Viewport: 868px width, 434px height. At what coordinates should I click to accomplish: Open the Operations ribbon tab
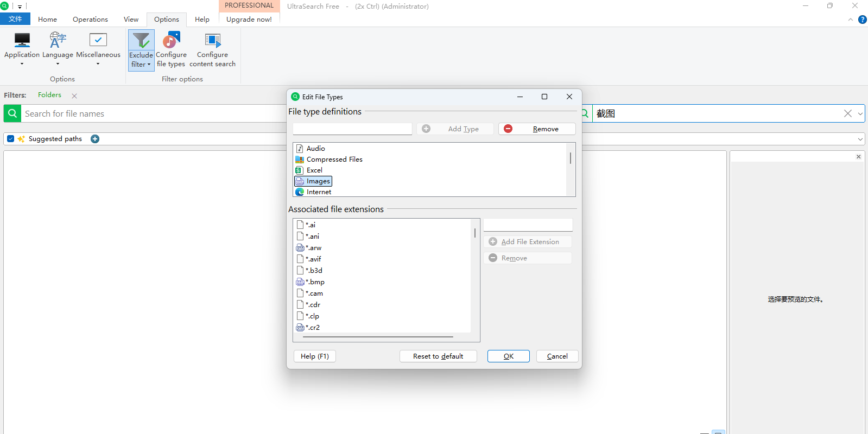[x=90, y=20]
